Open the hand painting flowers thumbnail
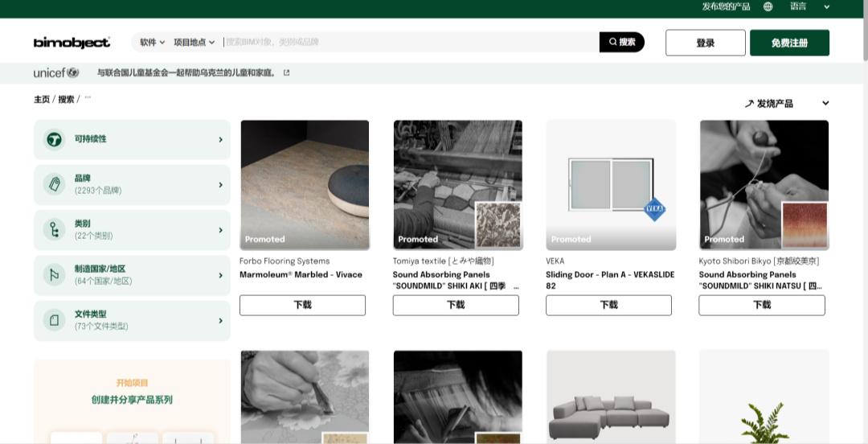Image resolution: width=868 pixels, height=444 pixels. coord(305,397)
